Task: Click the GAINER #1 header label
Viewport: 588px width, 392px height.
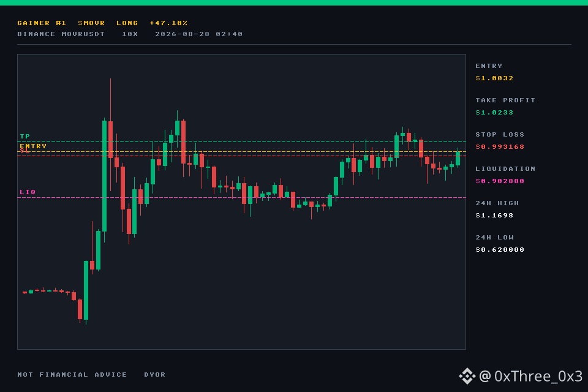Action: coord(42,23)
